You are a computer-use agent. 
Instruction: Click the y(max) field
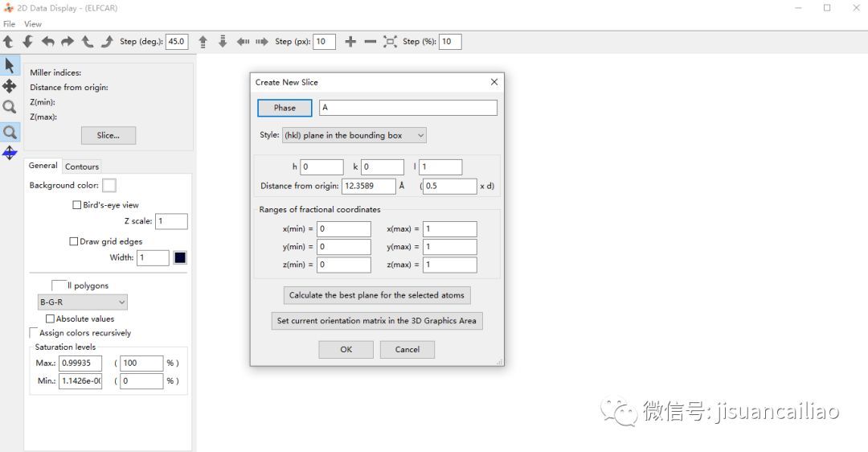pos(450,246)
